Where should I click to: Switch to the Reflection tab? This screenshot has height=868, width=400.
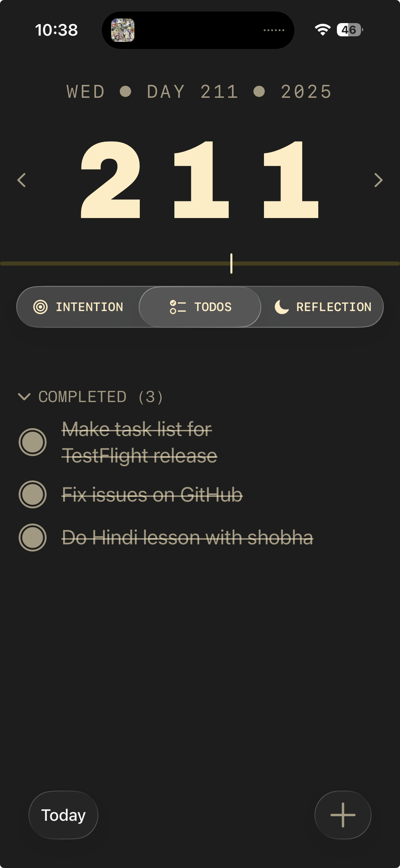[322, 307]
